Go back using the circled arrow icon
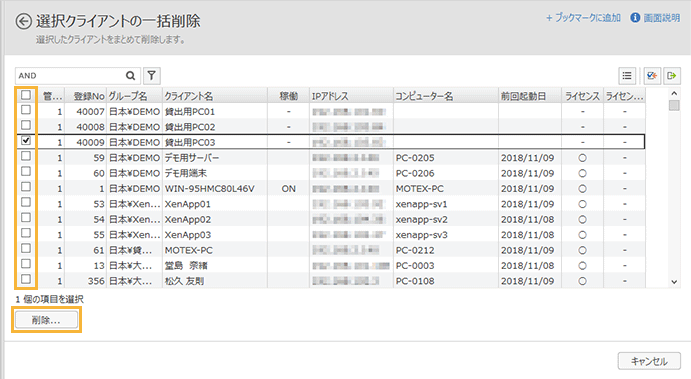691x379 pixels. (23, 21)
